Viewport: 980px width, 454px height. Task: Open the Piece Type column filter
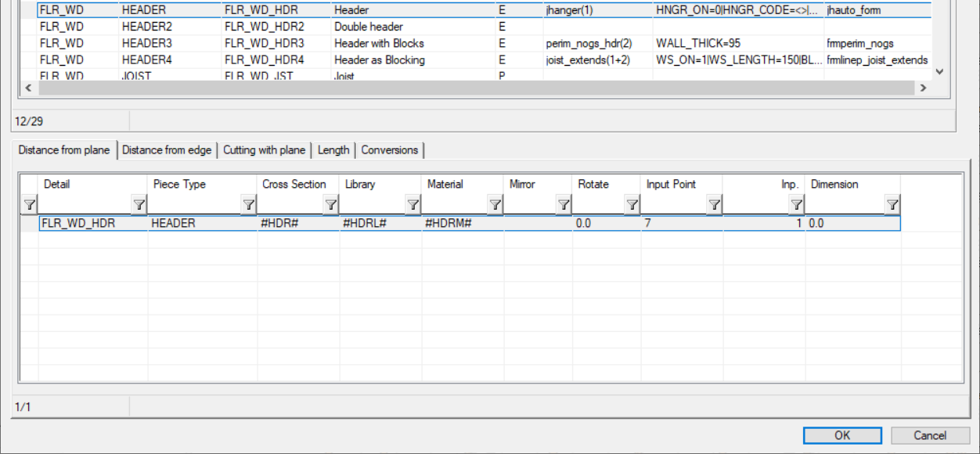tap(248, 205)
